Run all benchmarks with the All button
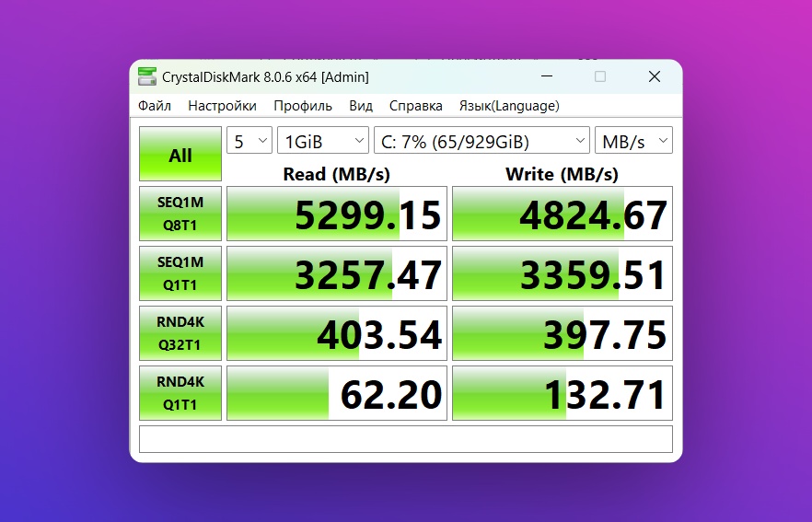Image resolution: width=812 pixels, height=522 pixels. [x=180, y=154]
